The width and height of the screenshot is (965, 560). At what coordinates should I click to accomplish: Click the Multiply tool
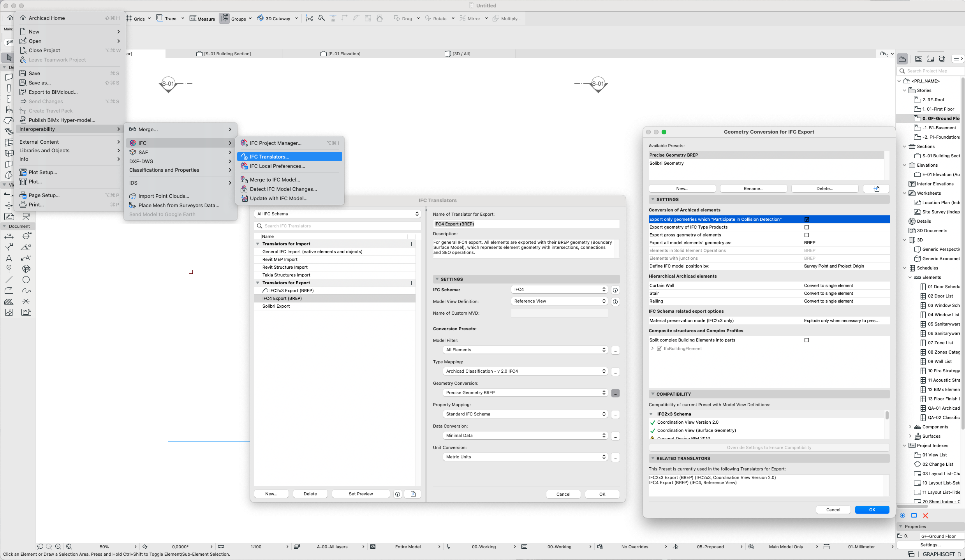[507, 18]
